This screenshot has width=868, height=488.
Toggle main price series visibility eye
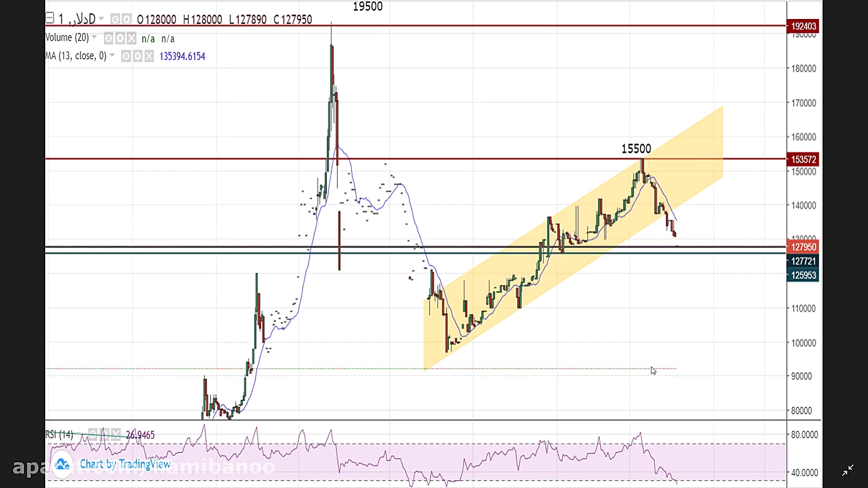tap(115, 19)
